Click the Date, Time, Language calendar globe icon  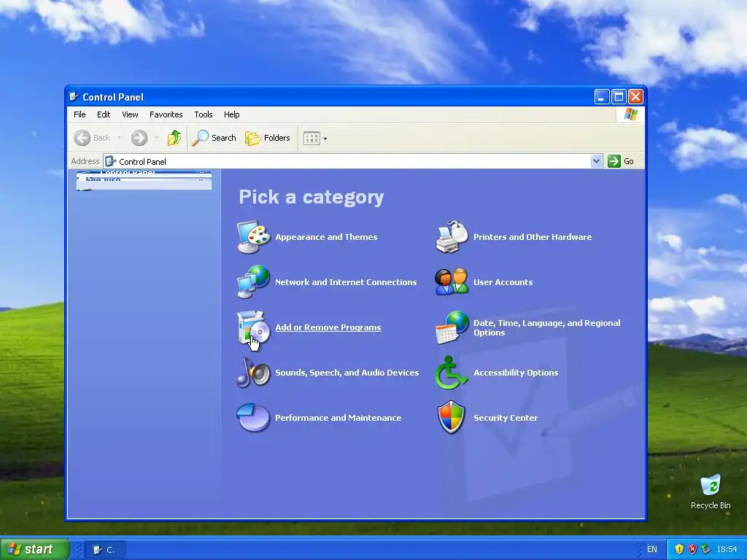452,327
